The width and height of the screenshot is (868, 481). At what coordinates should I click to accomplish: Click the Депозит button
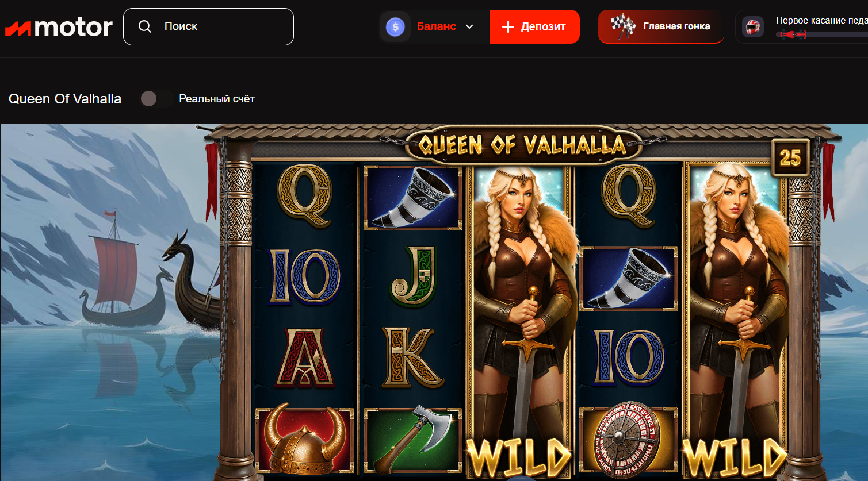535,26
